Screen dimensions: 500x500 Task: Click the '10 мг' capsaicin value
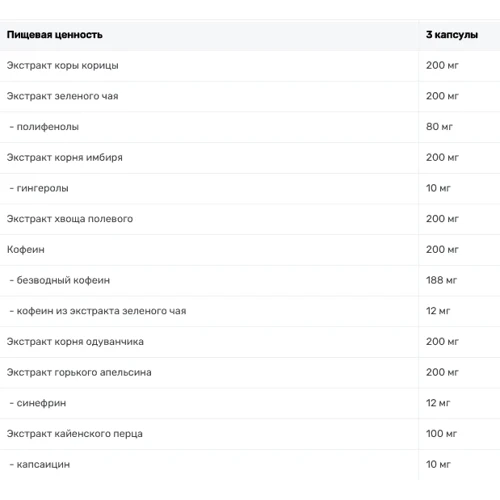(x=438, y=464)
